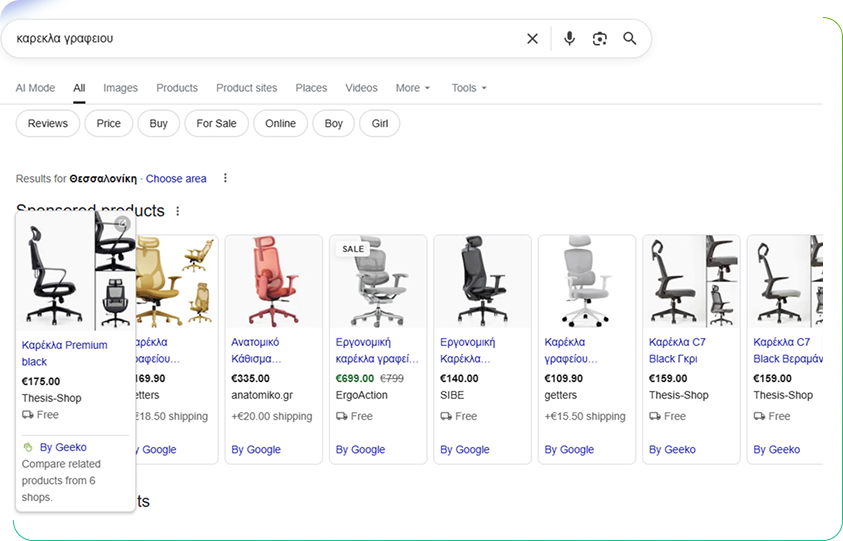Apply the Boy filter chip

(333, 123)
